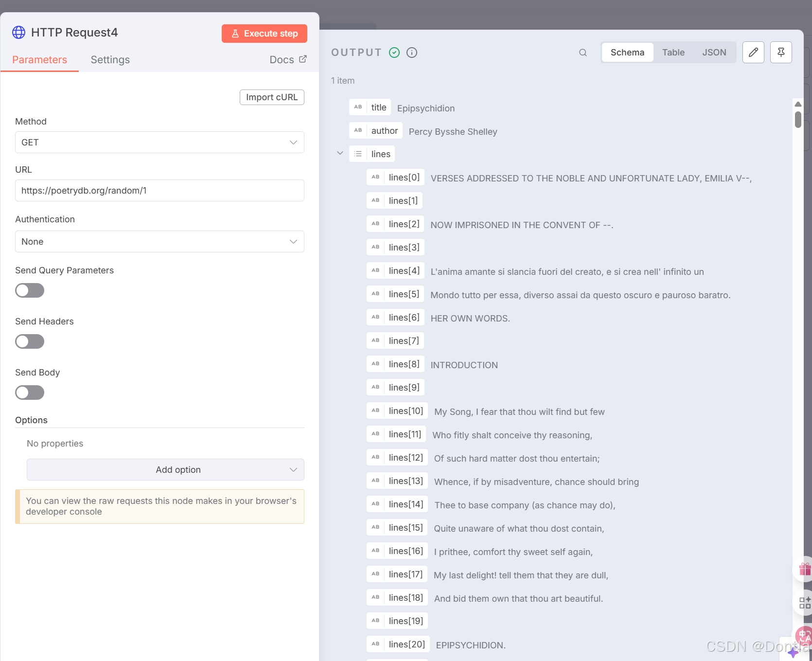812x661 pixels.
Task: Click the lines[18] field pill
Action: 397,597
